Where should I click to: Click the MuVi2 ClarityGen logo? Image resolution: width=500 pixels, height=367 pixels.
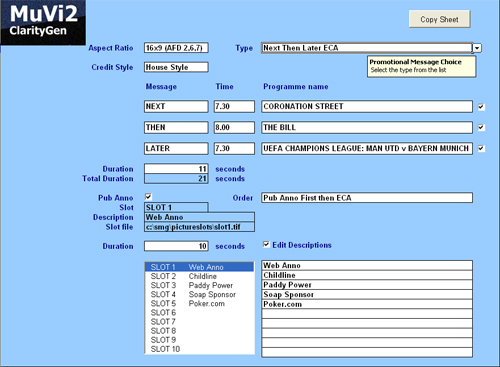pos(43,22)
